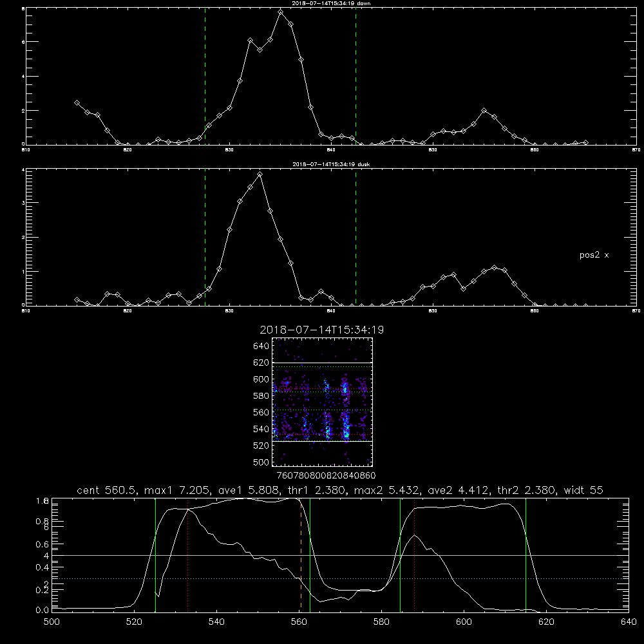This screenshot has width=644, height=644.
Task: Click the green vertical line near 585
Action: 400,555
